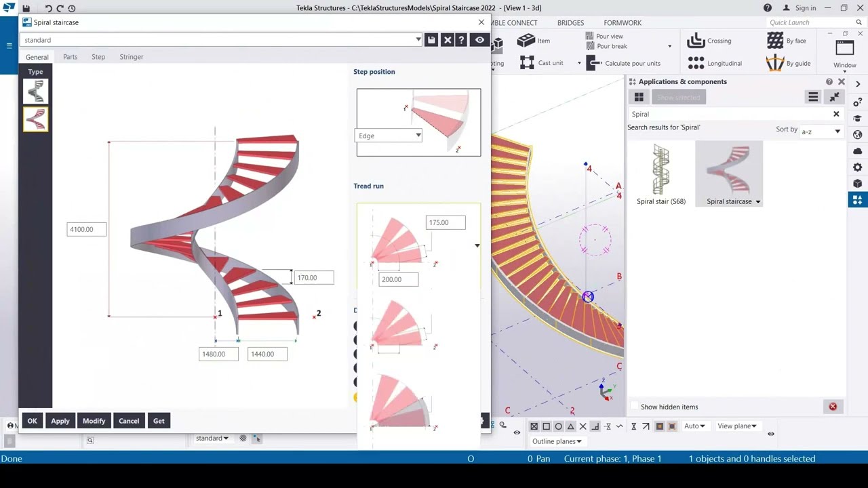The image size is (868, 488).
Task: Open the FORMWORK ribbon tab
Action: (x=623, y=23)
